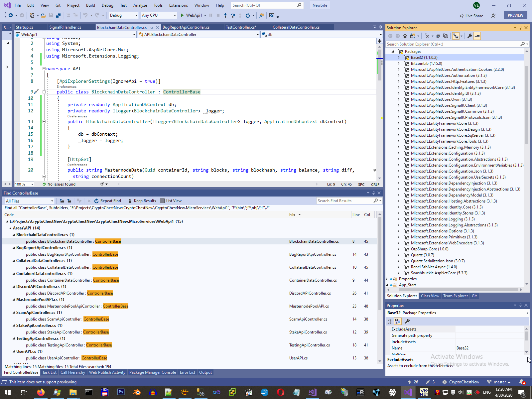This screenshot has height=399, width=532.
Task: Click the Live Share button
Action: [470, 16]
